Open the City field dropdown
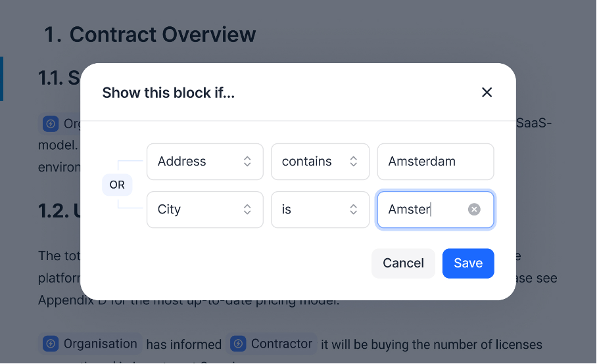Image resolution: width=597 pixels, height=364 pixels. pos(205,210)
